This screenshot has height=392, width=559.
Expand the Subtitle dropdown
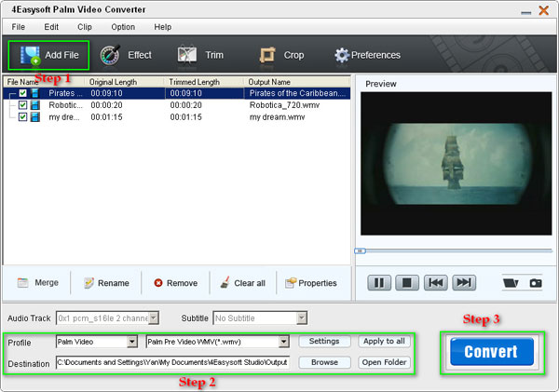coord(302,318)
